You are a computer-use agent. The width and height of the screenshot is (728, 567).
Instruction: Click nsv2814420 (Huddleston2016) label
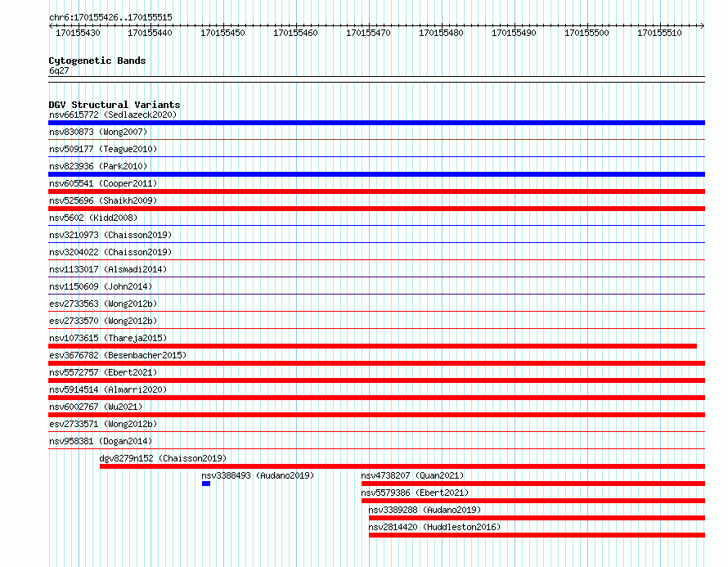[x=434, y=527]
